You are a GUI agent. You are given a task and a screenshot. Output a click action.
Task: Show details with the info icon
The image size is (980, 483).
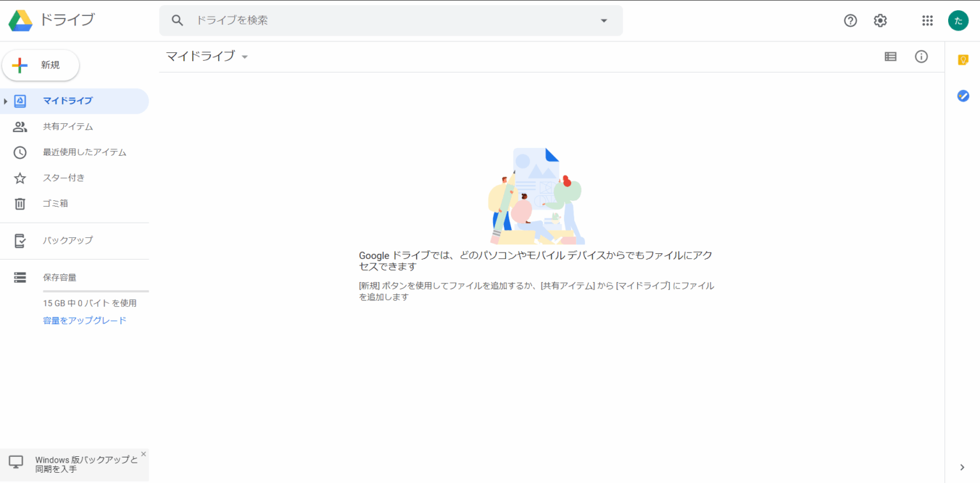(921, 57)
